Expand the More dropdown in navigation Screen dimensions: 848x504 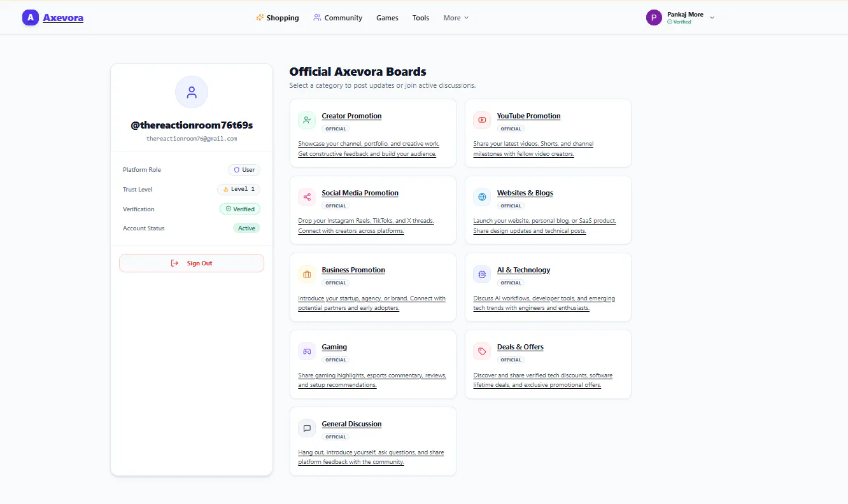click(456, 18)
